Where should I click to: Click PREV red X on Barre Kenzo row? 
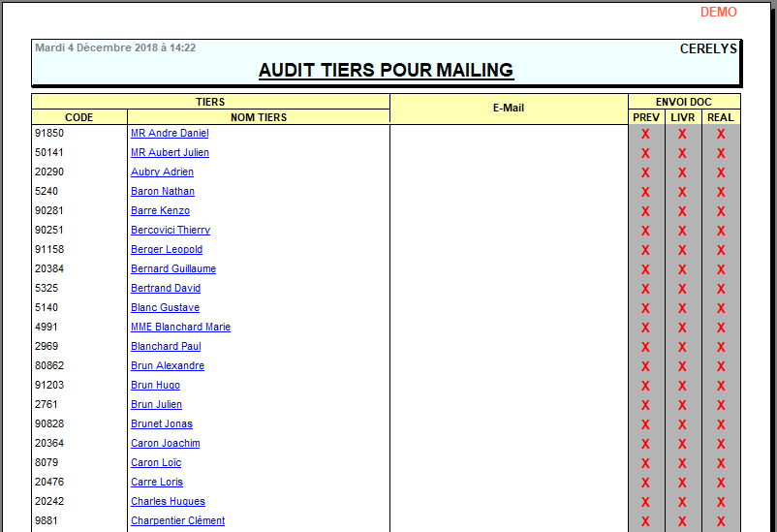645,212
